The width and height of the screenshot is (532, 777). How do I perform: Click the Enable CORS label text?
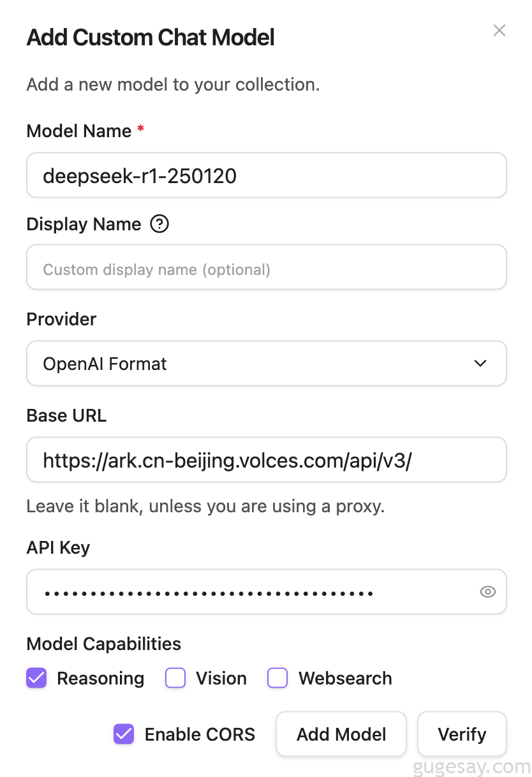click(200, 734)
